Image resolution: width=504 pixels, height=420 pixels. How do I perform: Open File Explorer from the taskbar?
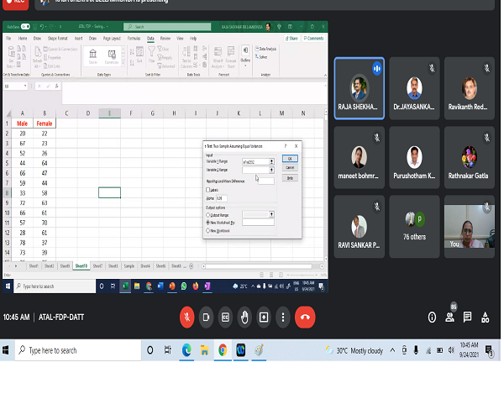point(204,350)
